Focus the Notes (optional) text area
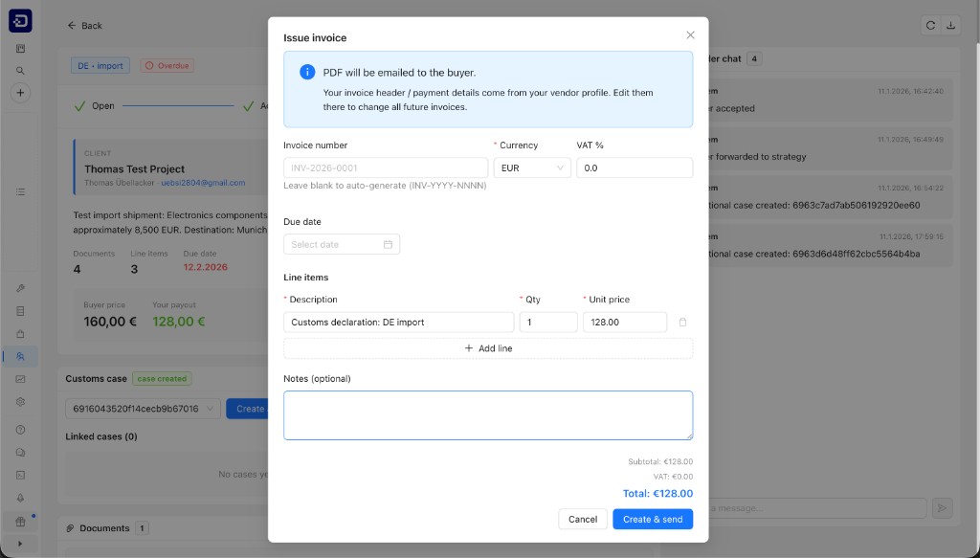The width and height of the screenshot is (980, 558). click(x=488, y=414)
